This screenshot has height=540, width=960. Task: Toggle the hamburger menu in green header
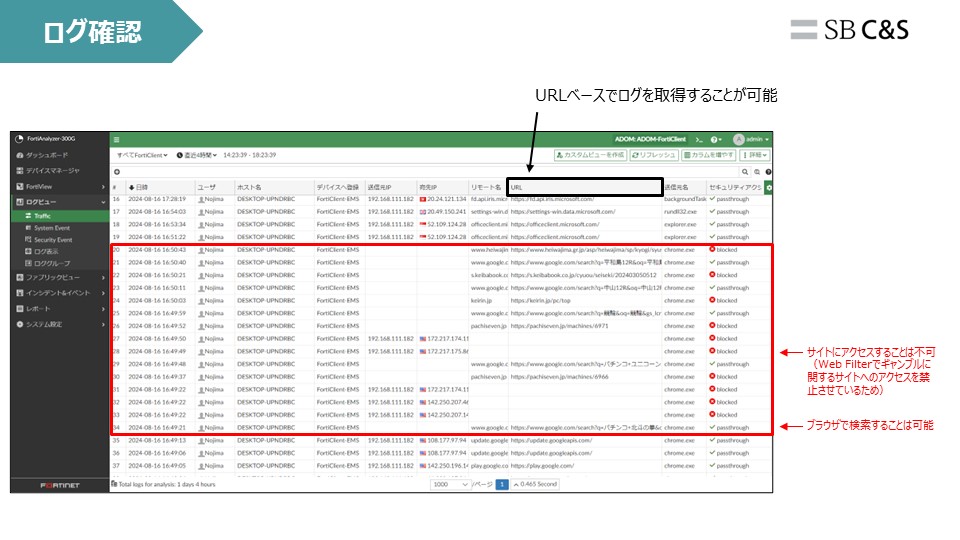(x=116, y=140)
